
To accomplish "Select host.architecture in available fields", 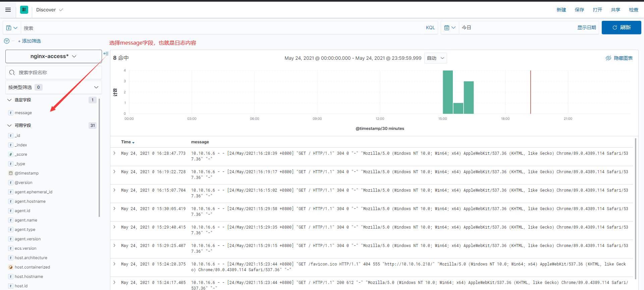I will [31, 258].
